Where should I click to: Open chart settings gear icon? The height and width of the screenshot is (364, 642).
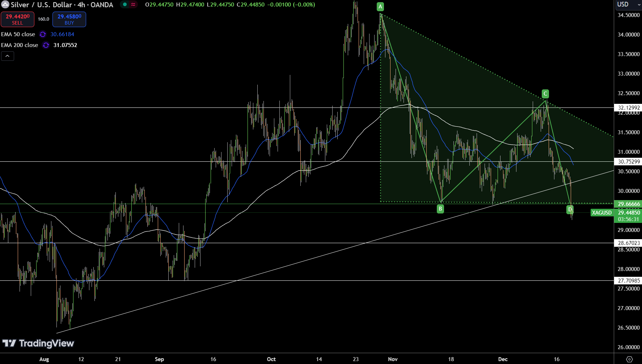point(629,359)
